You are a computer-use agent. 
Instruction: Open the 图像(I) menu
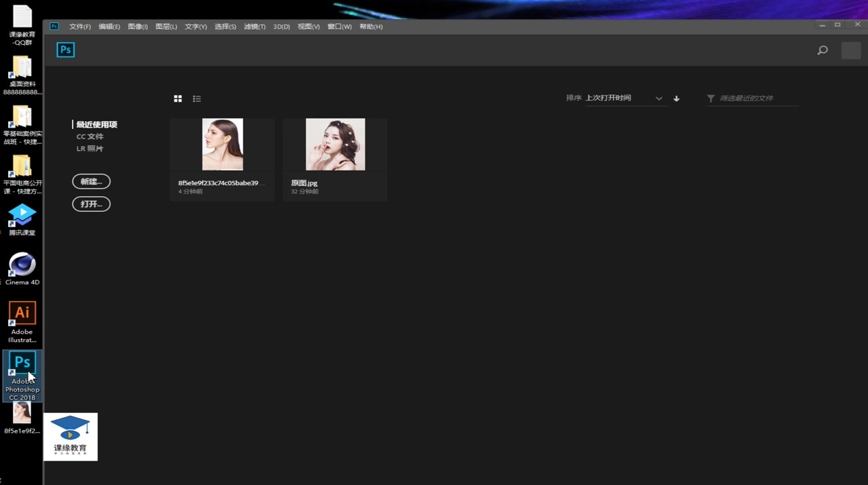click(x=138, y=26)
